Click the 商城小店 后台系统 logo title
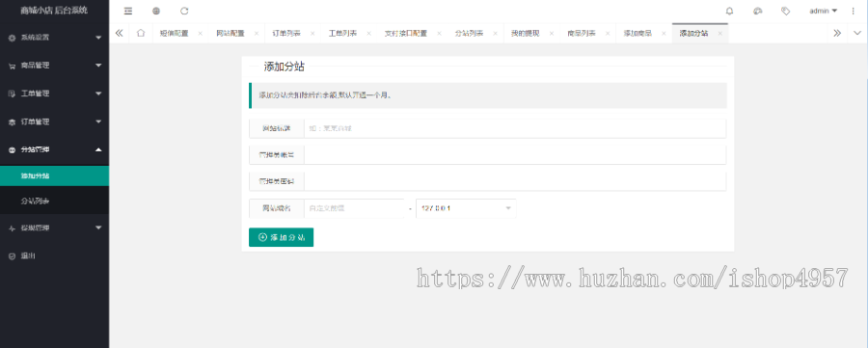The image size is (868, 348). pyautogui.click(x=54, y=11)
